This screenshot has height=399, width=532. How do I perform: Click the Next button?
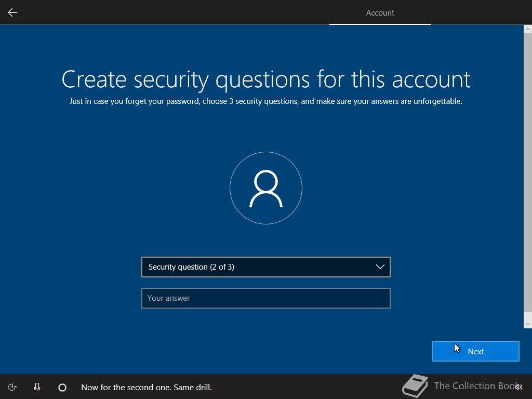click(476, 352)
